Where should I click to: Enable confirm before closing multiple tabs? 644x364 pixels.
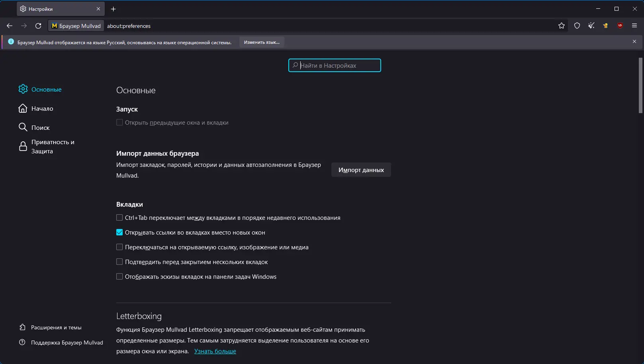pos(119,262)
